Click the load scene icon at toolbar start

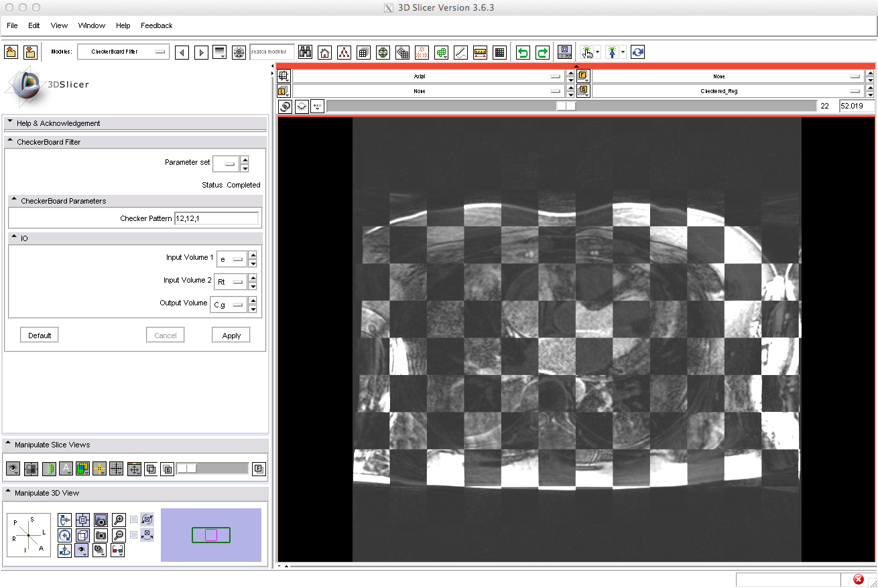click(x=11, y=52)
